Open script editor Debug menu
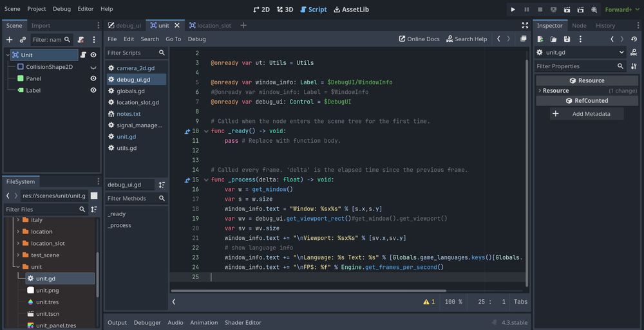 (196, 39)
